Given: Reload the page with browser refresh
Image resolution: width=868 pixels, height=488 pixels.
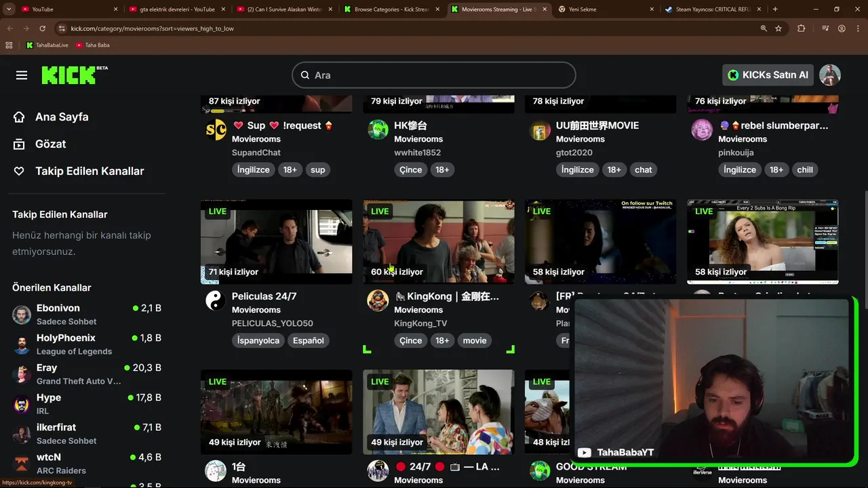Looking at the screenshot, I should (x=42, y=28).
